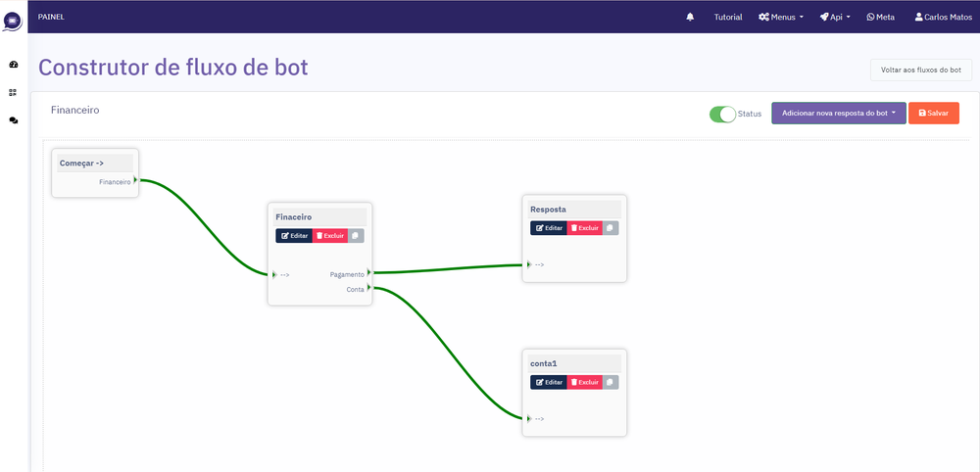The image size is (980, 472).
Task: Click the PAINEL label in top bar
Action: pos(51,17)
